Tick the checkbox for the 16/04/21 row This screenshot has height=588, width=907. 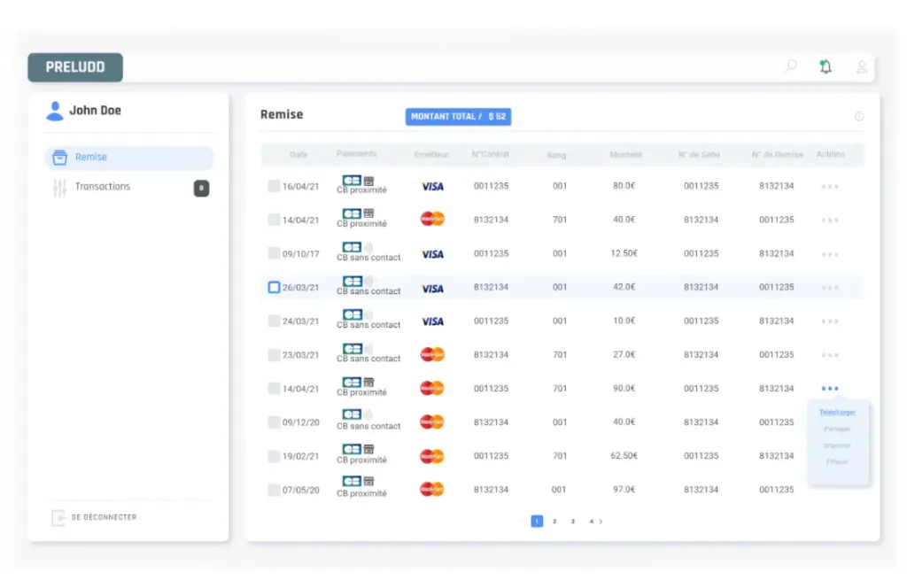274,187
